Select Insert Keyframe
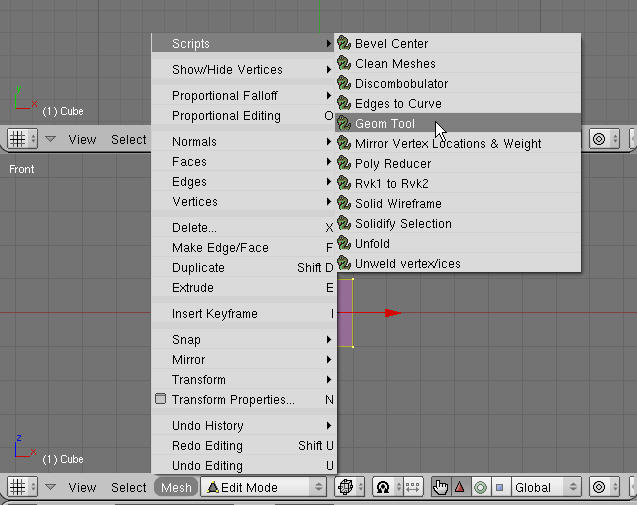The width and height of the screenshot is (637, 505). tap(243, 314)
